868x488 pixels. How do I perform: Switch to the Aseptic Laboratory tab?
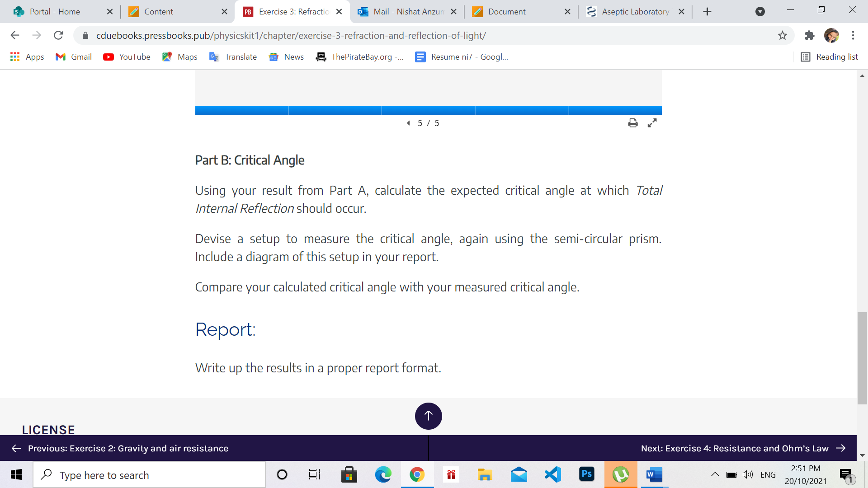pyautogui.click(x=635, y=12)
